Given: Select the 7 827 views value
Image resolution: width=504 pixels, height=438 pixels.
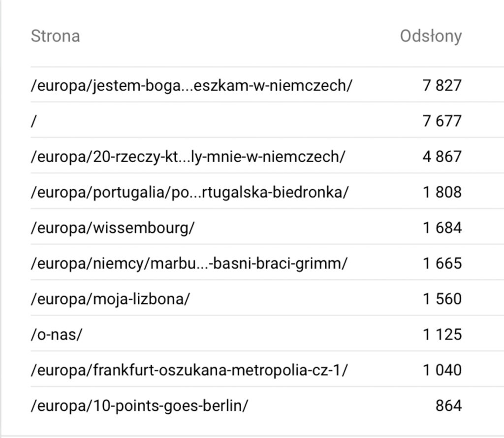Looking at the screenshot, I should 442,86.
